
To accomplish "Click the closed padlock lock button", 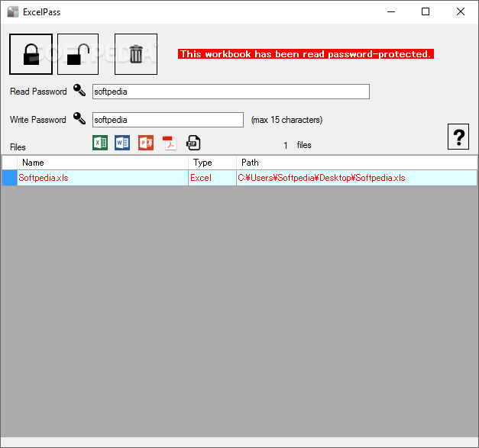I will coord(31,54).
